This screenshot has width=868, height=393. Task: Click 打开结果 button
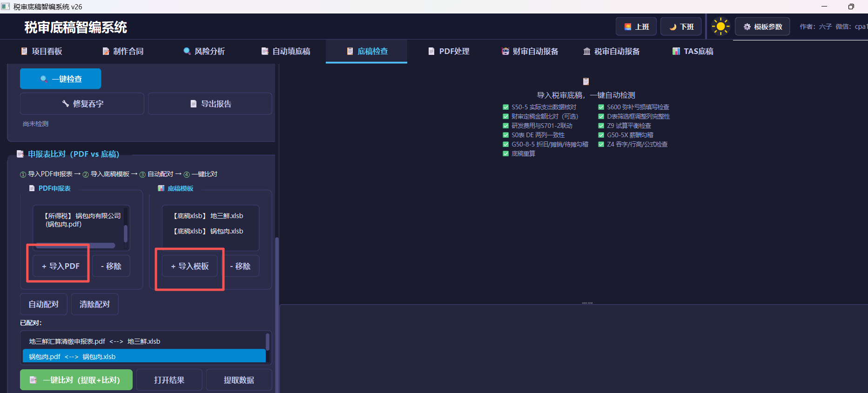[x=169, y=380]
